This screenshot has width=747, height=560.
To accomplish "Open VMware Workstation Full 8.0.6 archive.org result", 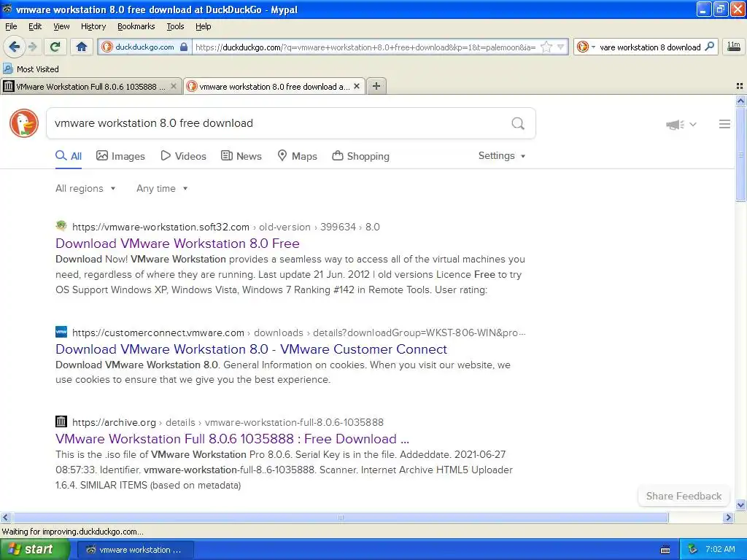I will tap(233, 438).
